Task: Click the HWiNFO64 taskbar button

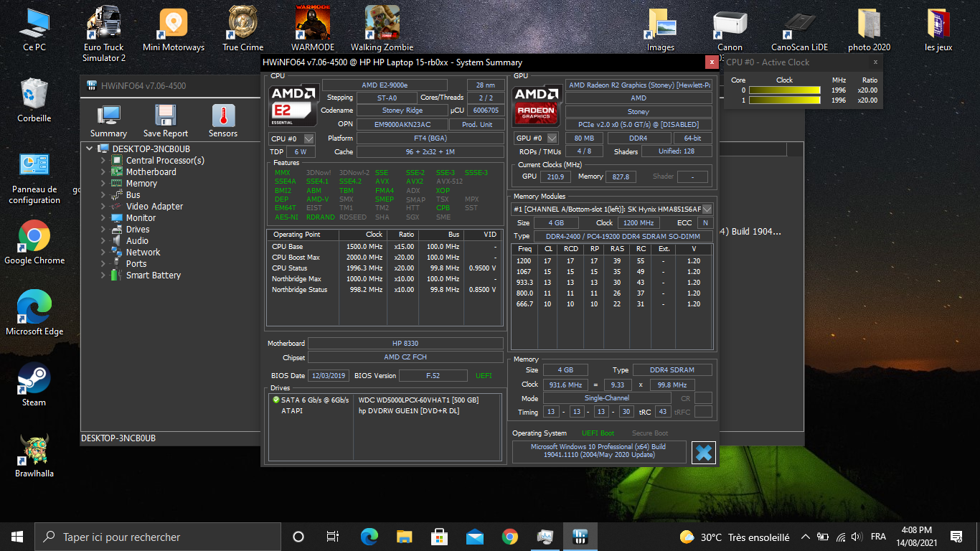Action: [x=580, y=537]
